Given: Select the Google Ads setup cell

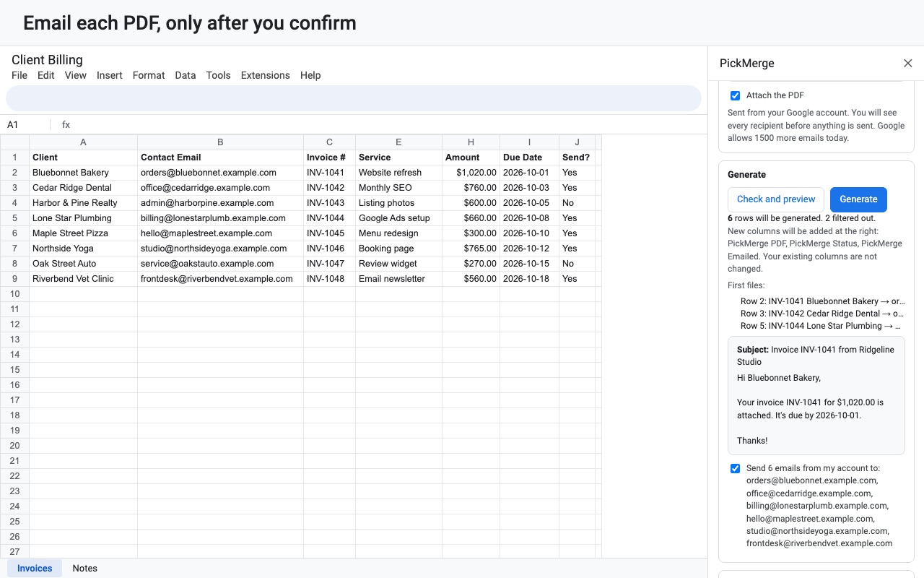Looking at the screenshot, I should (398, 218).
